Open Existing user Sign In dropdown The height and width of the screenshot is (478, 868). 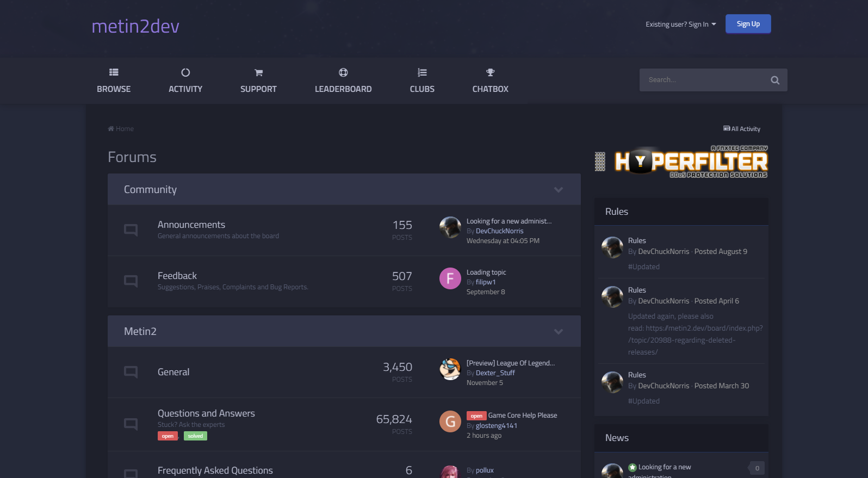pyautogui.click(x=681, y=24)
